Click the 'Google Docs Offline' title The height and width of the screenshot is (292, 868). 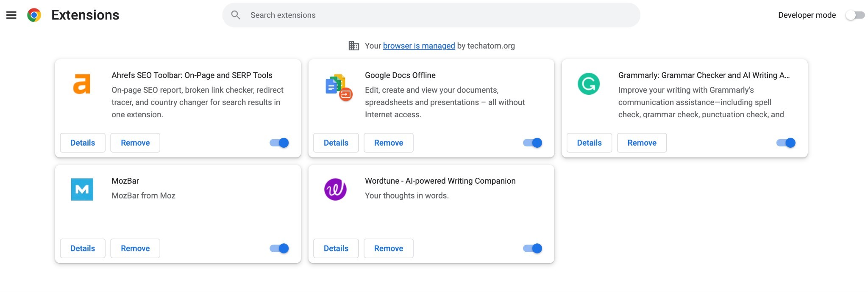[x=400, y=75]
